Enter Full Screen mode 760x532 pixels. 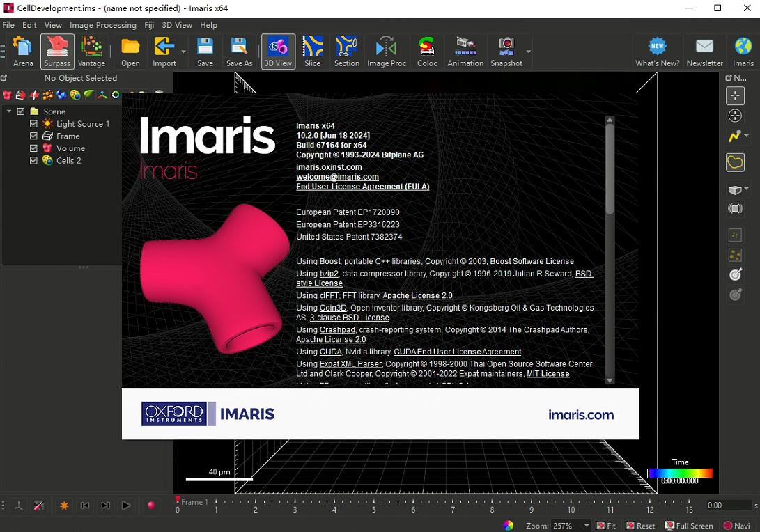click(689, 526)
